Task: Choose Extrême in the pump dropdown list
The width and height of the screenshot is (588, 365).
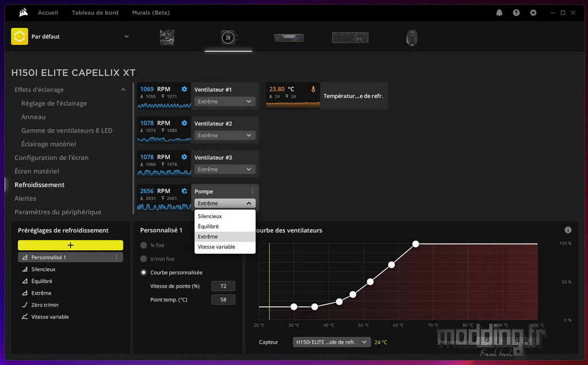Action: tap(225, 236)
